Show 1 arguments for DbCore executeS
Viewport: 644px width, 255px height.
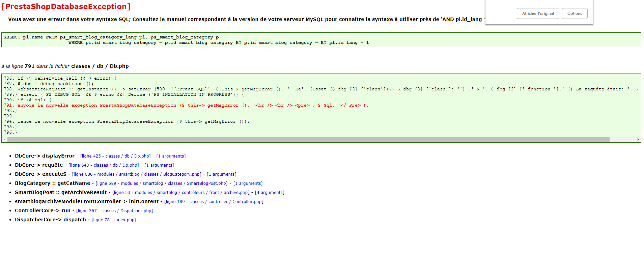pyautogui.click(x=222, y=174)
